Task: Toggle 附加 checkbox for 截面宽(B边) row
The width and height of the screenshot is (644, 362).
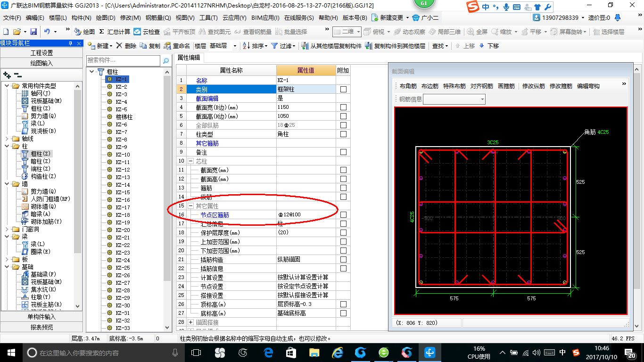Action: pyautogui.click(x=343, y=107)
